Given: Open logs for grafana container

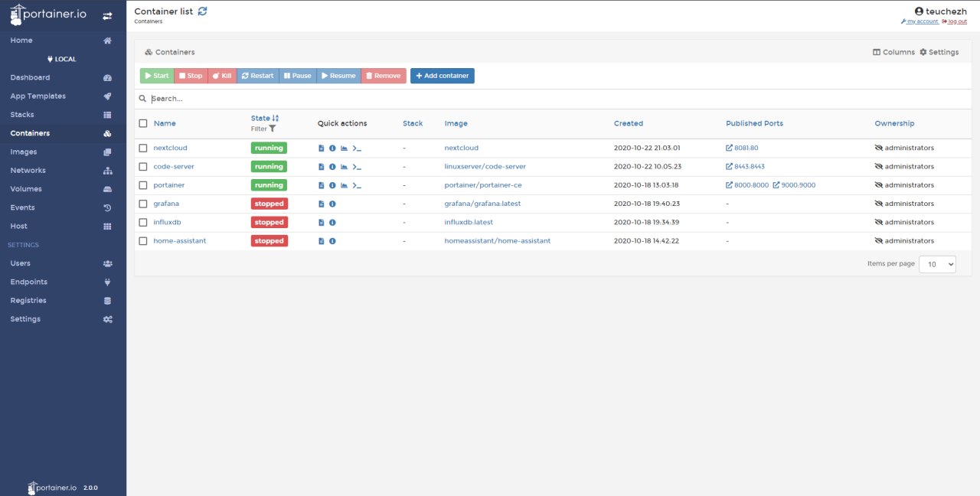Looking at the screenshot, I should (322, 204).
